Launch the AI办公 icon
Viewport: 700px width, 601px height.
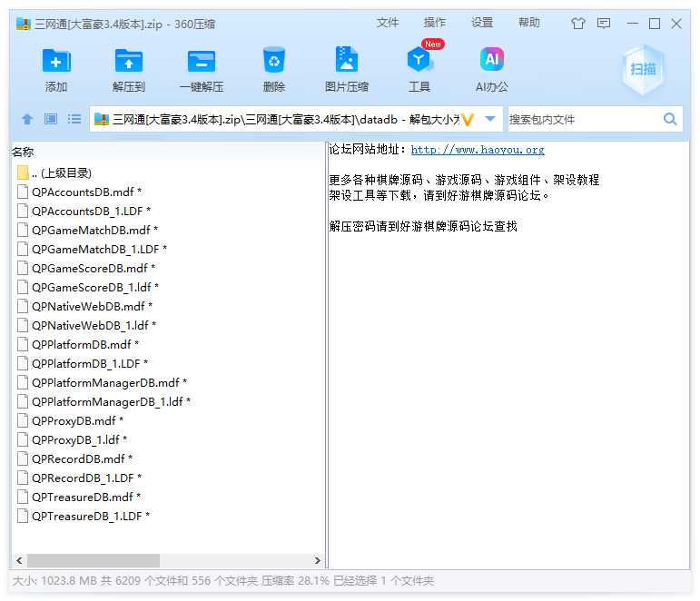(491, 59)
